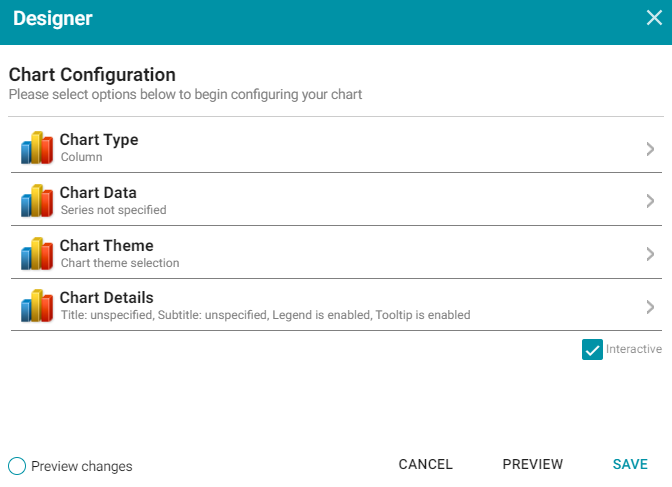Expand Chart Theme via its chevron arrow
This screenshot has height=487, width=672.
tap(650, 254)
